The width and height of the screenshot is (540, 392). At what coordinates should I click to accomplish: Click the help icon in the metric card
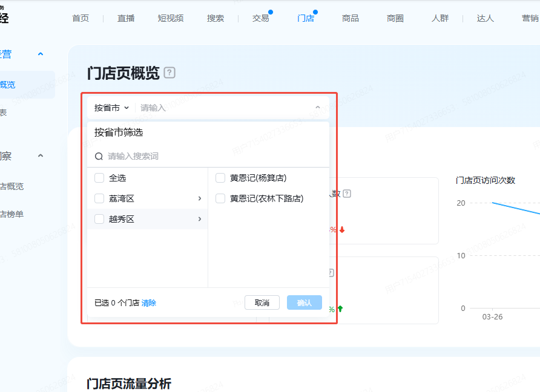tap(347, 194)
